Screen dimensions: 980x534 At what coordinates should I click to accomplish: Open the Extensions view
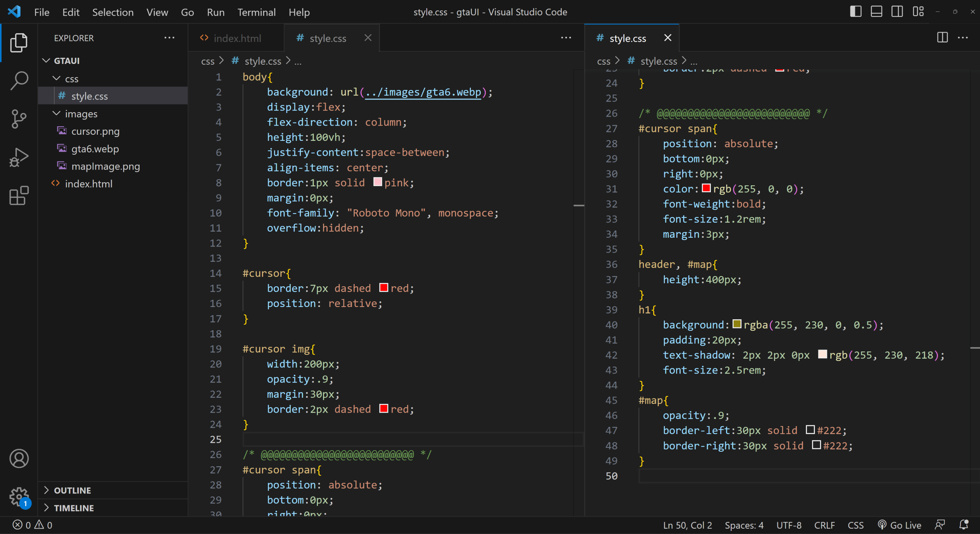click(19, 196)
